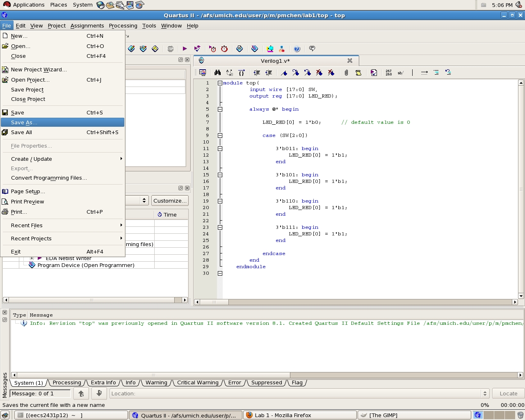Select Save As... in the File menu
This screenshot has height=420, width=525.
[62, 122]
